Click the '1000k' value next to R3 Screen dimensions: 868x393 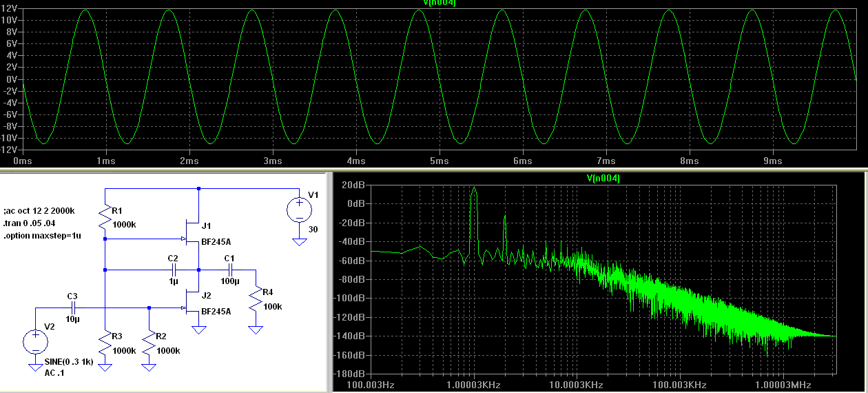125,350
